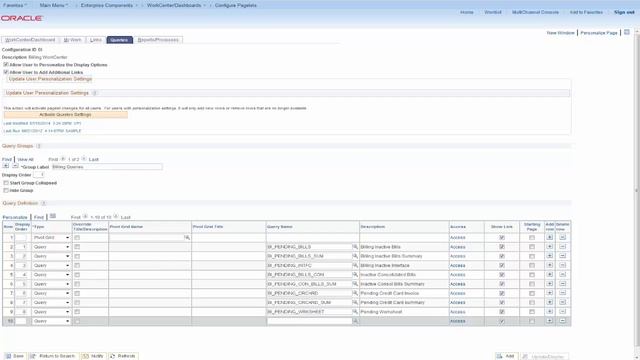Viewport: 640px width, 360px height.
Task: Open lookup for BI_PENDING_CRCARD_SUM query name
Action: tap(355, 302)
